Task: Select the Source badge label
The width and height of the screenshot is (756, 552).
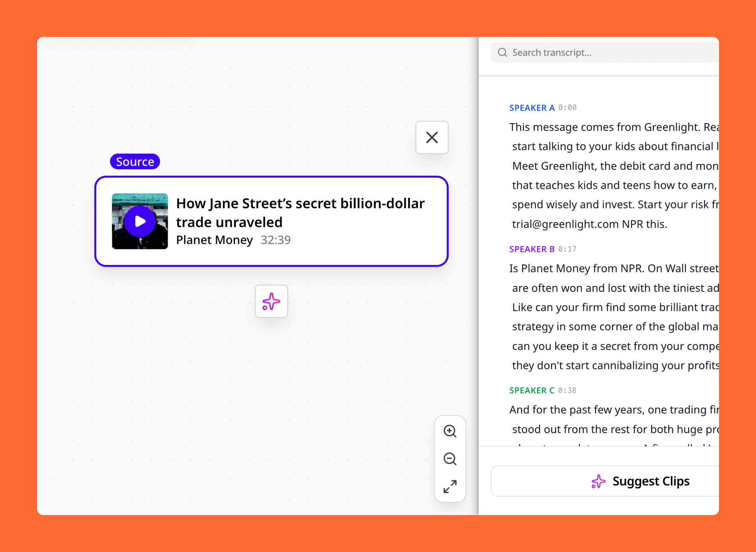Action: (x=135, y=161)
